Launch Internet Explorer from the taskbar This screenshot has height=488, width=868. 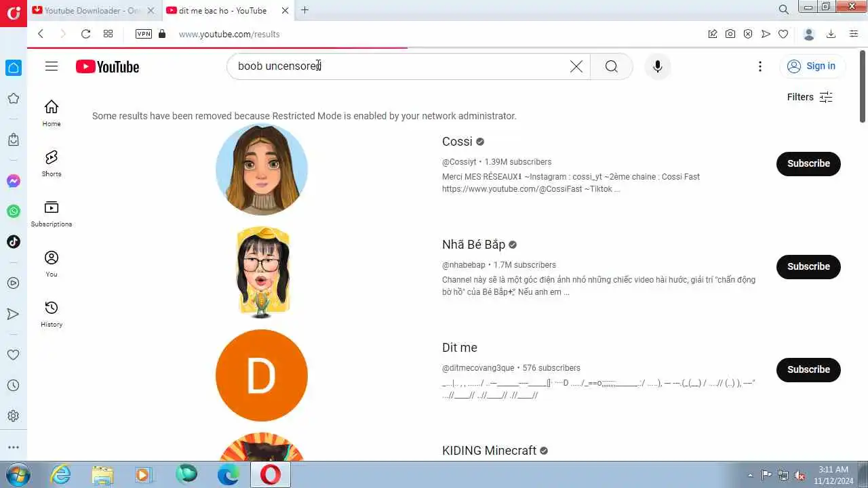click(61, 474)
